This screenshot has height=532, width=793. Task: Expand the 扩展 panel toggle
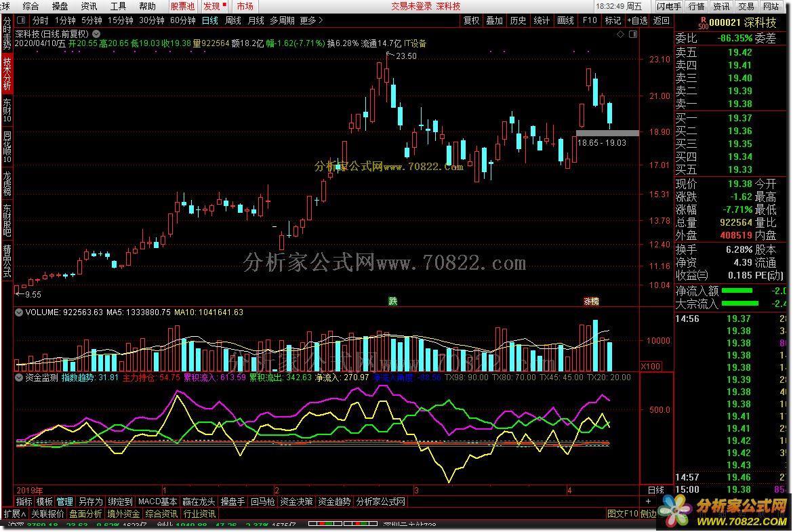(x=15, y=514)
